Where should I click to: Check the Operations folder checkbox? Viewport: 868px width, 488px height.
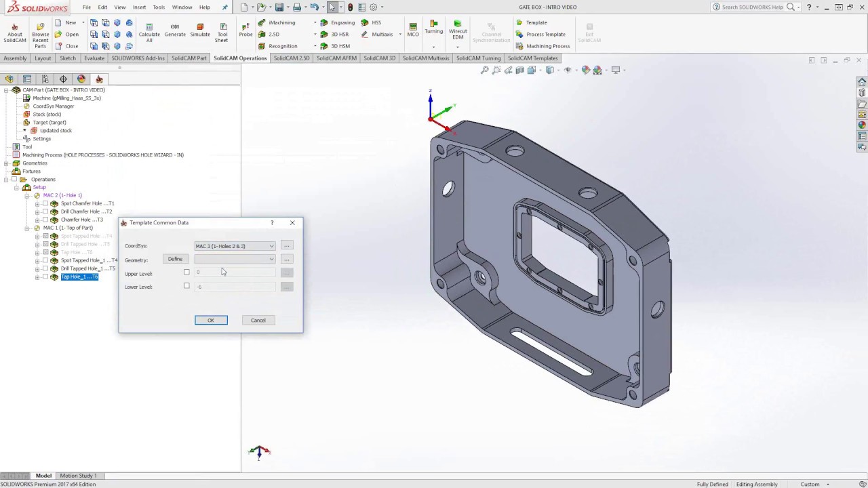click(14, 180)
